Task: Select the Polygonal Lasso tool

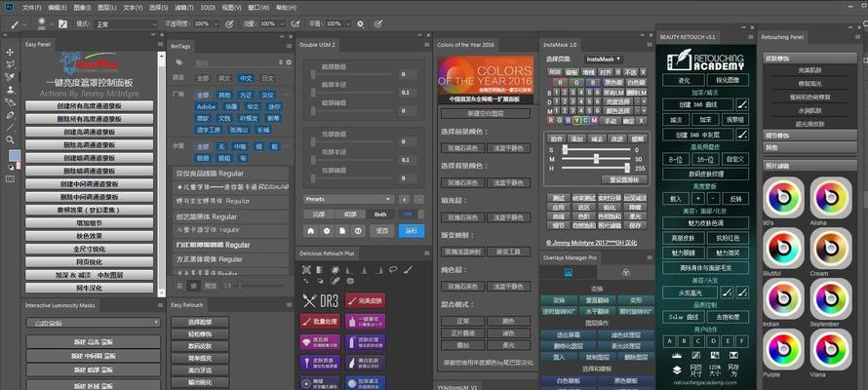Action: (x=10, y=64)
